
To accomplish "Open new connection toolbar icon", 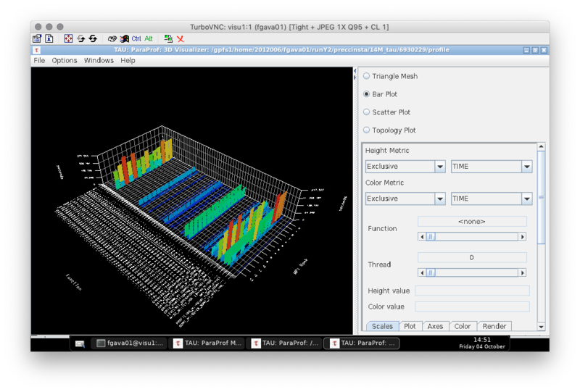I will pyautogui.click(x=168, y=38).
